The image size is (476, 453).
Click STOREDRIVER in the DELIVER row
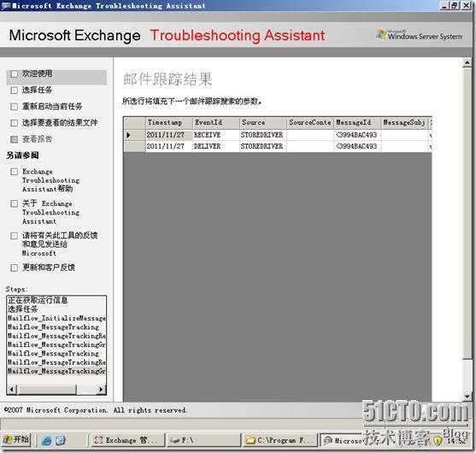point(263,146)
